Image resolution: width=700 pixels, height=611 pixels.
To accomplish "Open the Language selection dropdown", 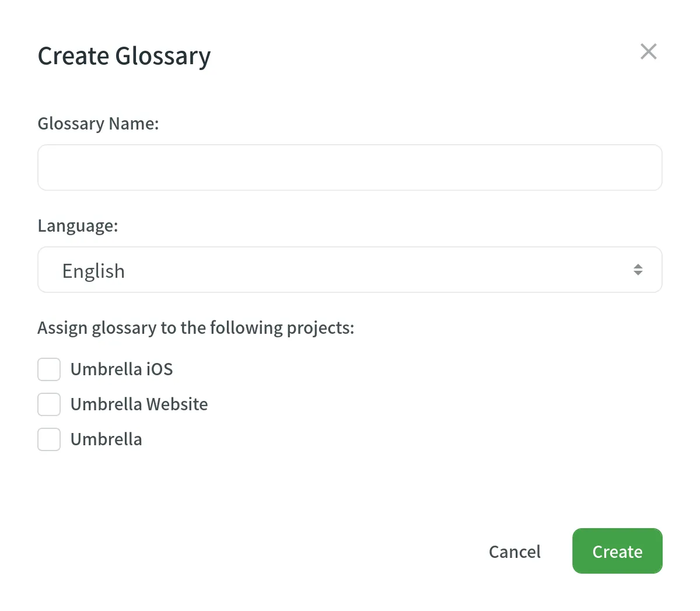I will click(350, 270).
